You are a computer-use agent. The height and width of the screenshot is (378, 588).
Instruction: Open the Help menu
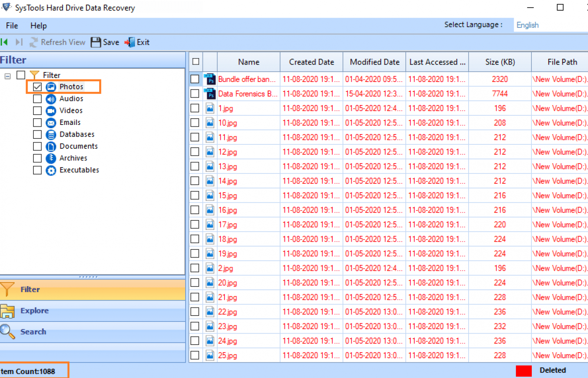pyautogui.click(x=39, y=26)
